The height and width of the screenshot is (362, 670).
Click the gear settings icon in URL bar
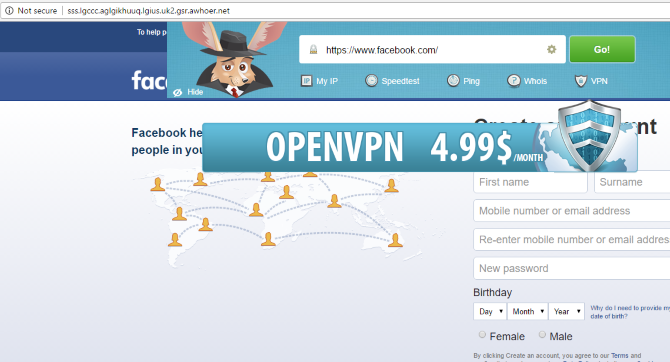[552, 50]
